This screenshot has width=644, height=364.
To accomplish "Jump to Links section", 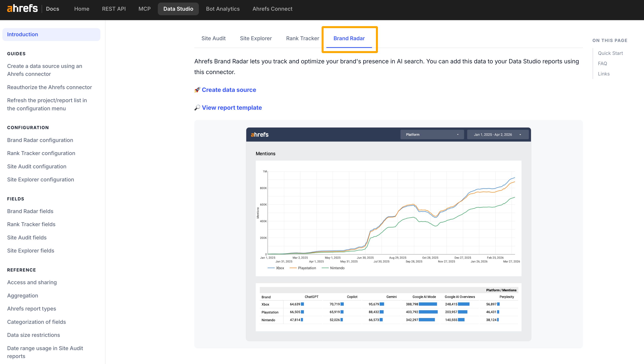I will [604, 74].
